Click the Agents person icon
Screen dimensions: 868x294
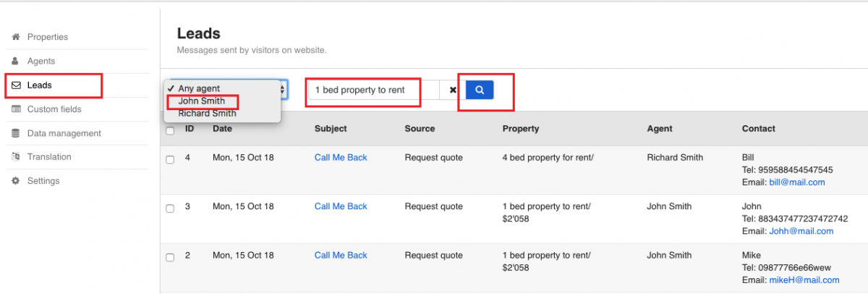tap(15, 61)
